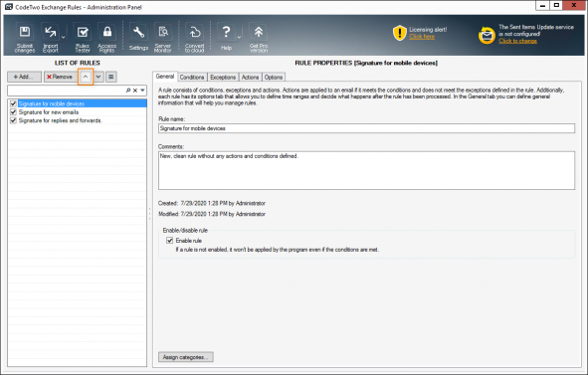The image size is (588, 375).
Task: Open Access Rights lock icon
Action: 107,38
